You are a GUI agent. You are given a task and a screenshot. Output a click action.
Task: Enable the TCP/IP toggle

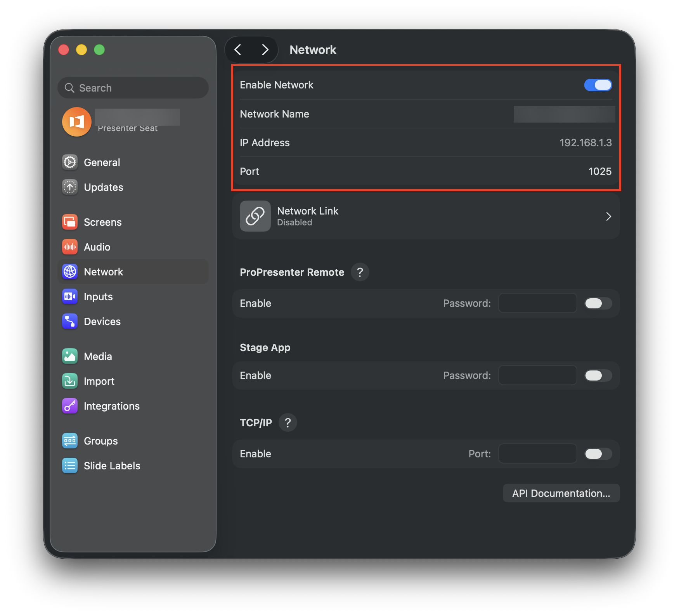tap(598, 454)
